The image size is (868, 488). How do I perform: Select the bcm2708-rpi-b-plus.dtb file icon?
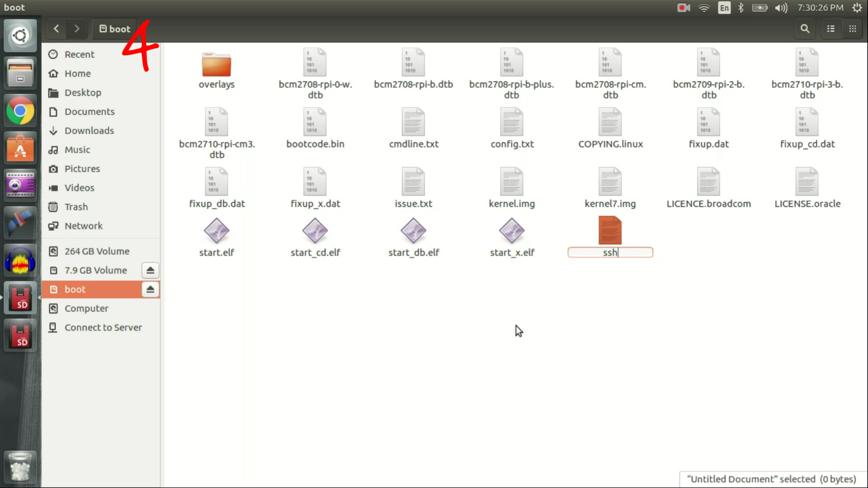pyautogui.click(x=512, y=63)
